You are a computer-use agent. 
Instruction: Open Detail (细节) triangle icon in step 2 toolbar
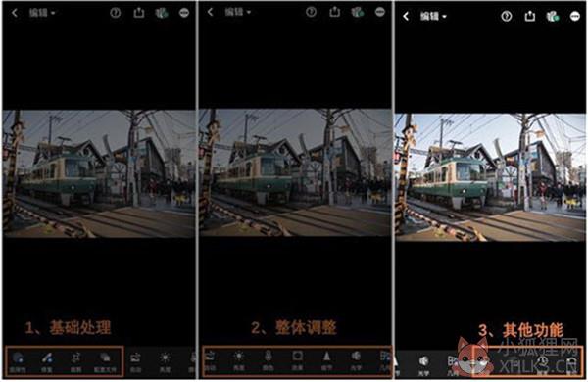[x=326, y=360]
